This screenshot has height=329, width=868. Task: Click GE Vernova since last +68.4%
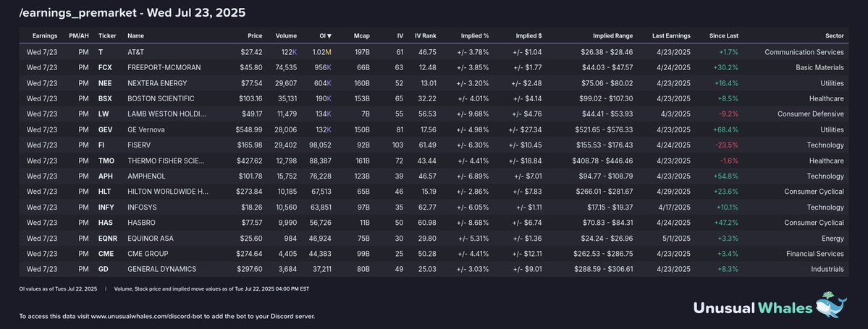725,129
